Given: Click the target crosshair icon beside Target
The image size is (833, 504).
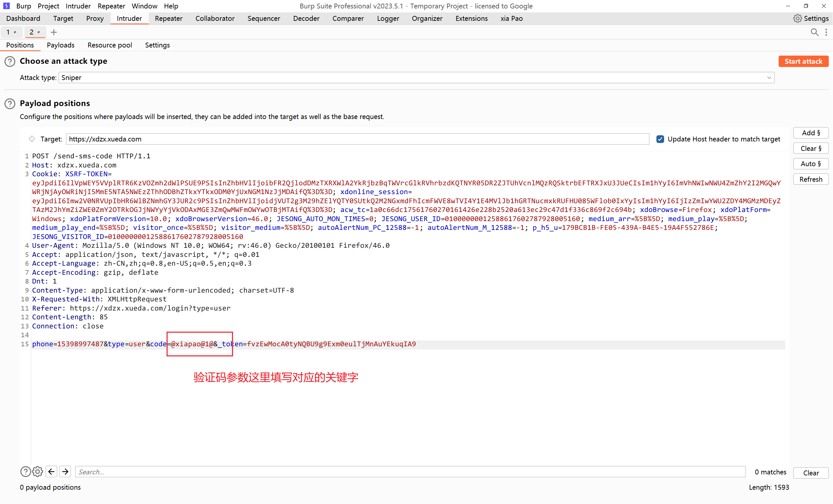Looking at the screenshot, I should point(32,139).
